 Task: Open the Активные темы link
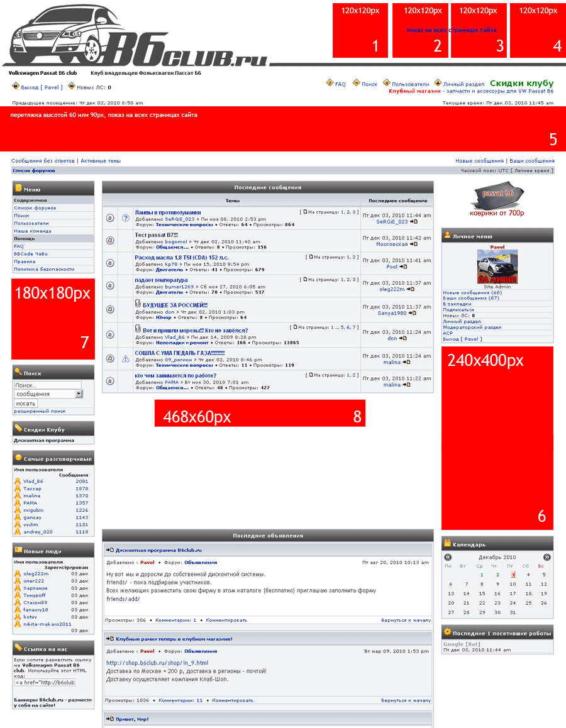pos(101,161)
